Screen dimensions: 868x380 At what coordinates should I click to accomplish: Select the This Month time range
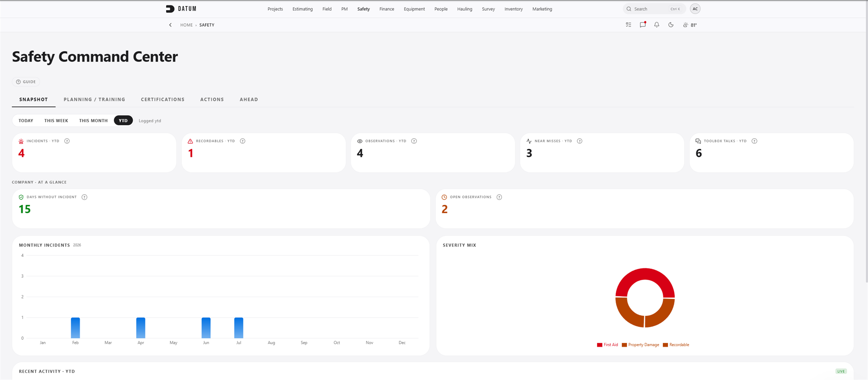coord(93,121)
